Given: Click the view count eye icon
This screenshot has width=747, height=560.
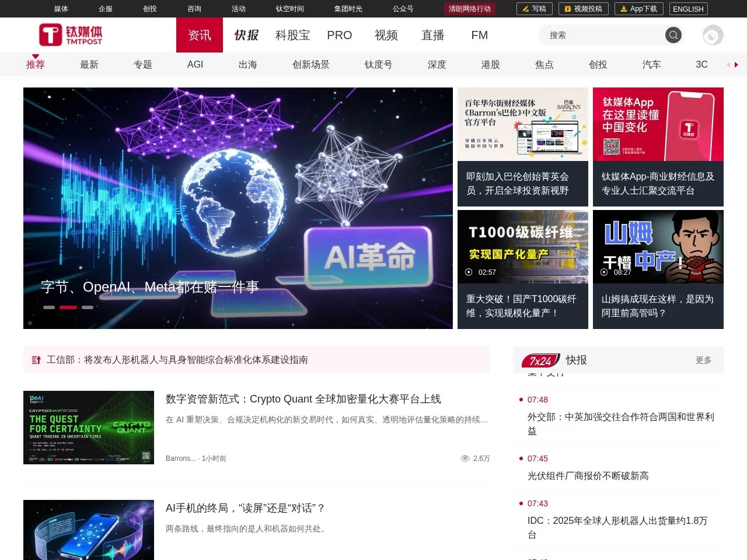Looking at the screenshot, I should (465, 459).
